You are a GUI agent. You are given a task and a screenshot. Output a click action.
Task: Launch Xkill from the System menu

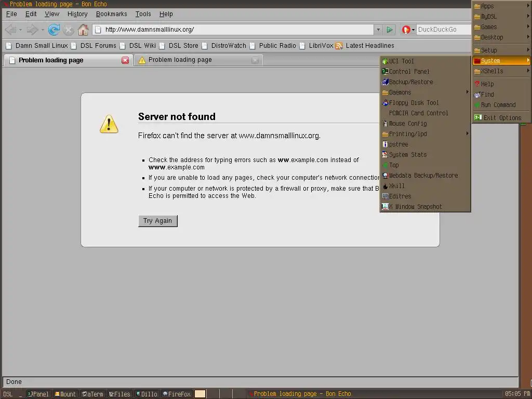pos(425,186)
